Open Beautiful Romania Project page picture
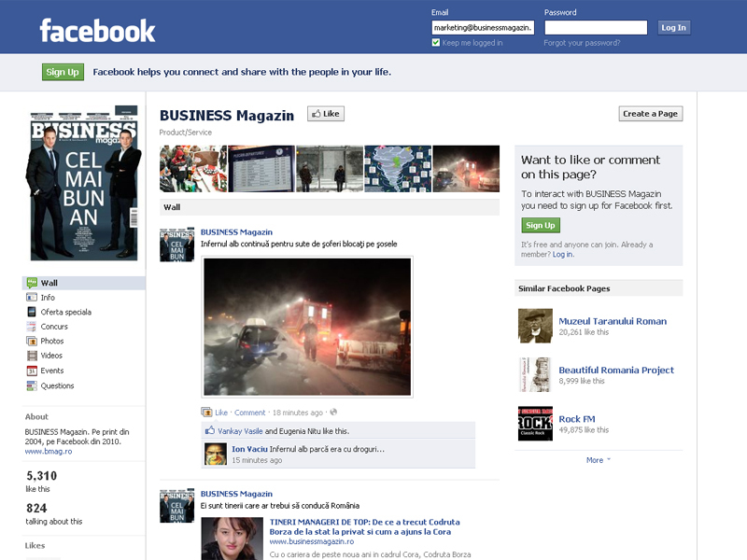The width and height of the screenshot is (747, 560). pyautogui.click(x=535, y=375)
